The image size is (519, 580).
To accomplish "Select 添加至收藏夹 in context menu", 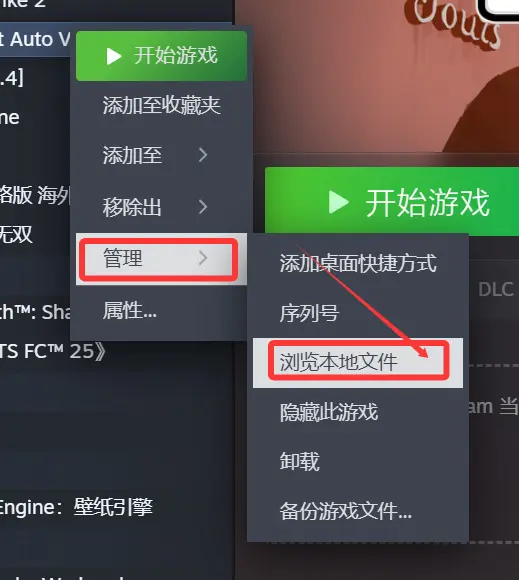I will click(x=161, y=105).
